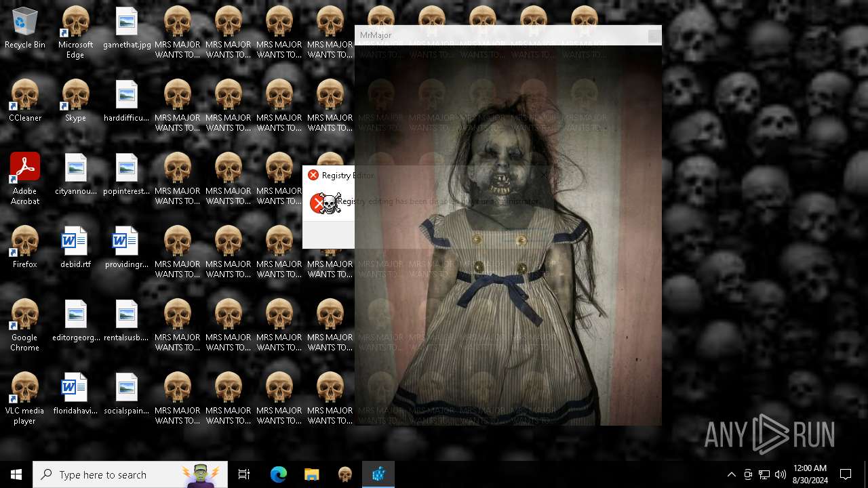Image resolution: width=868 pixels, height=488 pixels.
Task: Open the CCleaner desktop shortcut
Action: point(25,101)
